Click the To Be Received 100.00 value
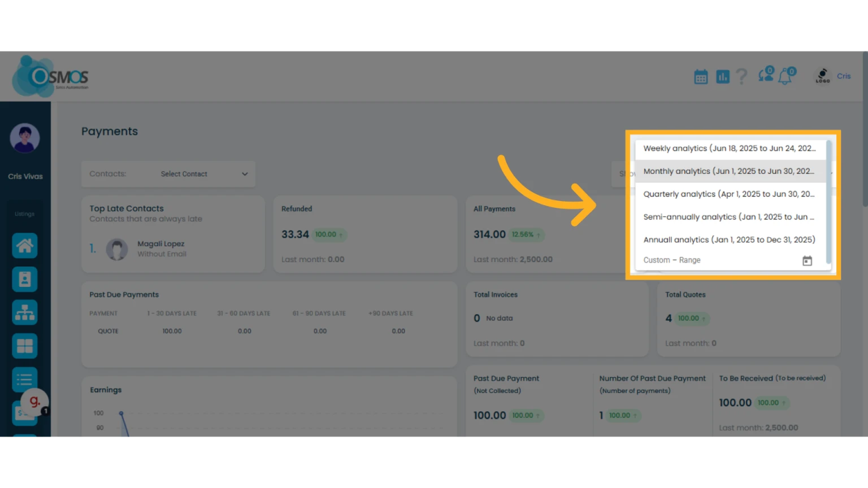 (735, 403)
